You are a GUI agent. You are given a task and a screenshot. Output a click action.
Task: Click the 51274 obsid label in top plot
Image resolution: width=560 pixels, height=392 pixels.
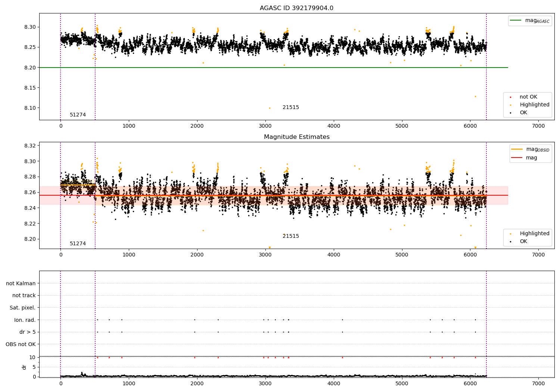click(78, 115)
